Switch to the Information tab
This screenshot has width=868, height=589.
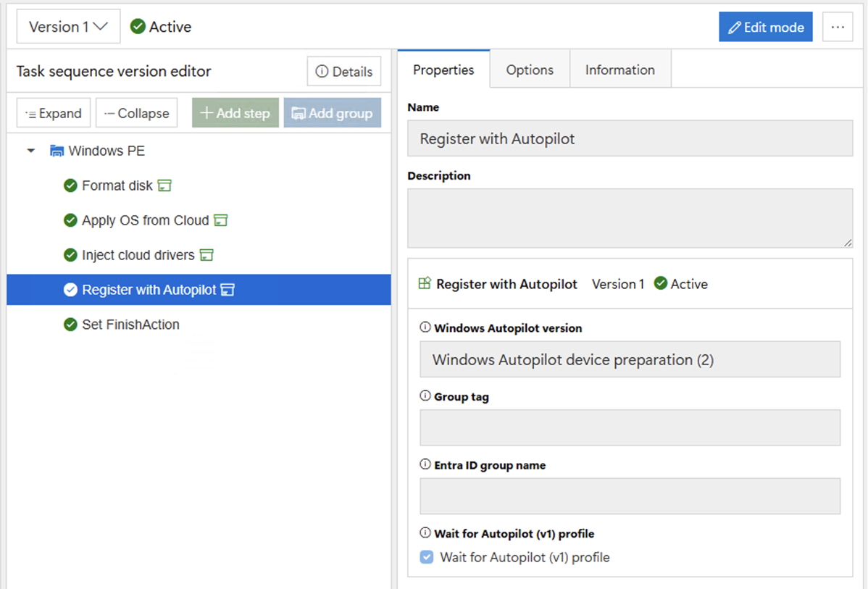619,70
